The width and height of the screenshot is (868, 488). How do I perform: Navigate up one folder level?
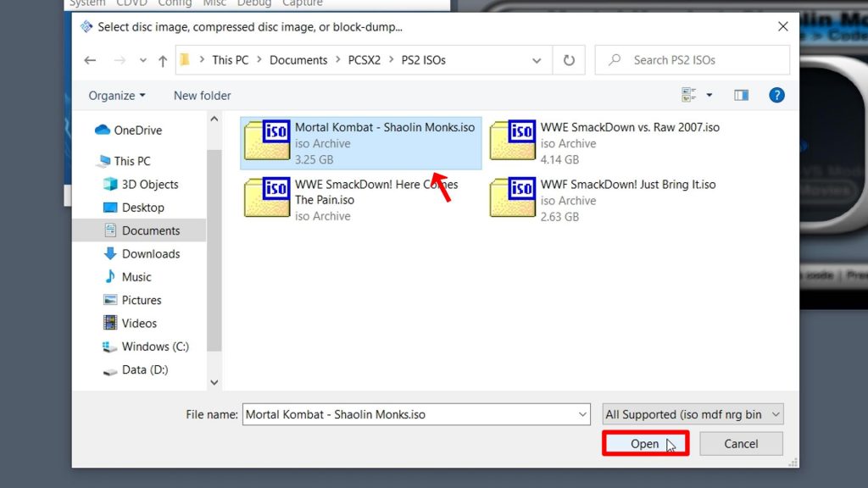point(162,59)
